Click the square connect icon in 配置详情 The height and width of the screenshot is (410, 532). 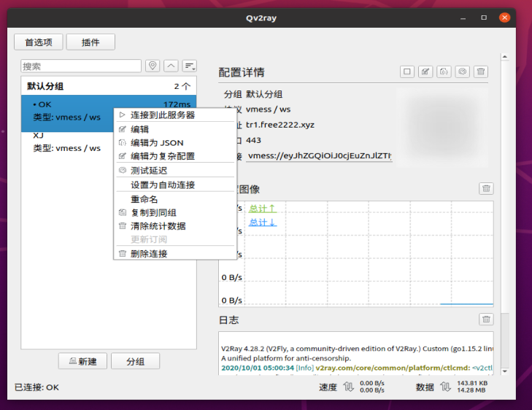click(x=407, y=71)
